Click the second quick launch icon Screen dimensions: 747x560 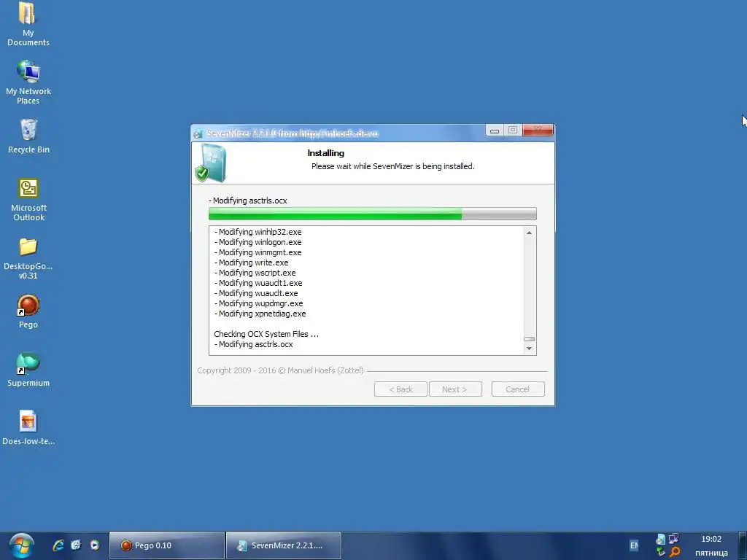pyautogui.click(x=76, y=545)
